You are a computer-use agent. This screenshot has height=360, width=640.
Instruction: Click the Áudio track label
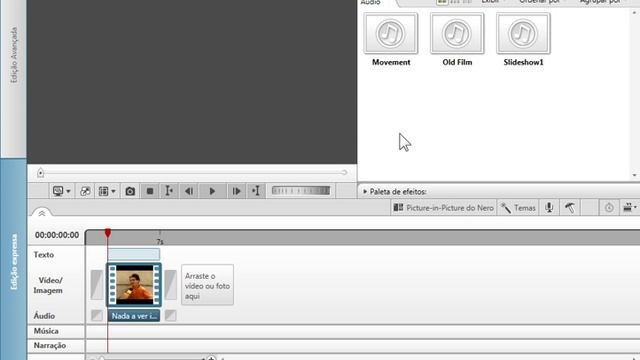(x=44, y=316)
